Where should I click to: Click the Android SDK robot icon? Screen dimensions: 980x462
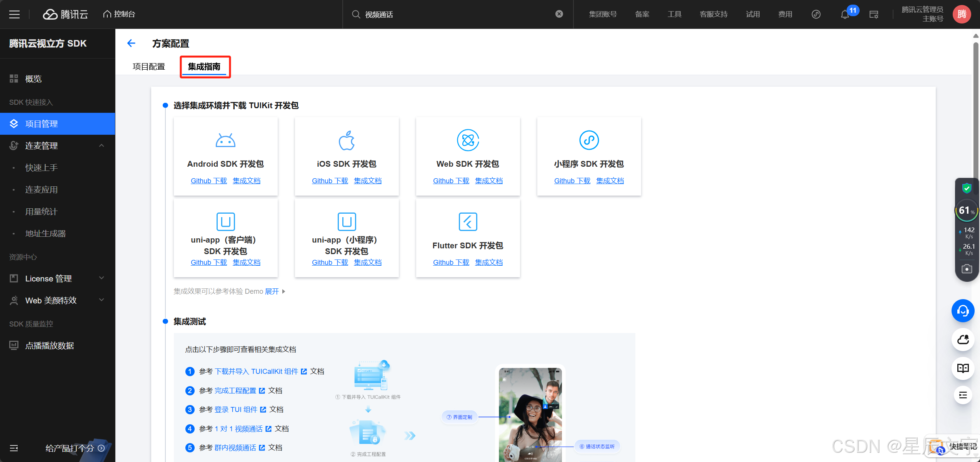pyautogui.click(x=225, y=141)
